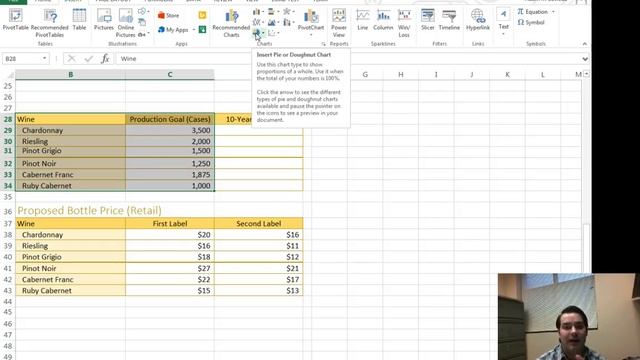Insert a Line sparkline
The height and width of the screenshot is (360, 640).
click(362, 20)
